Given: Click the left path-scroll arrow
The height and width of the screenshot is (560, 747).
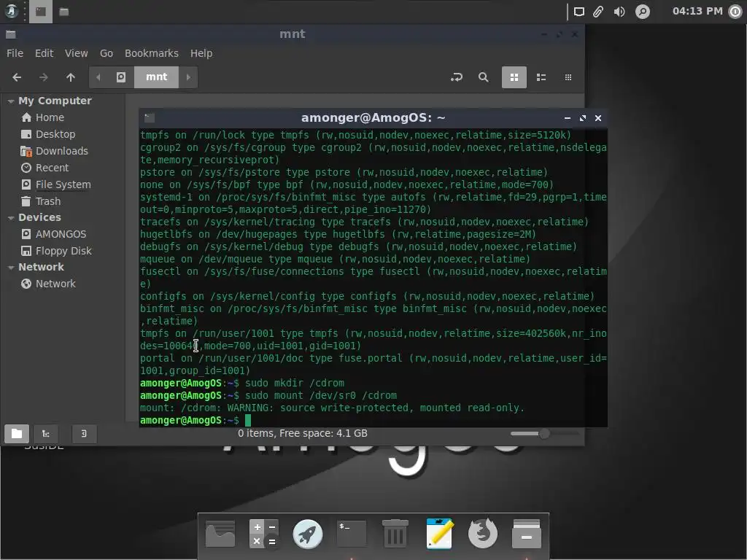Looking at the screenshot, I should (98, 77).
